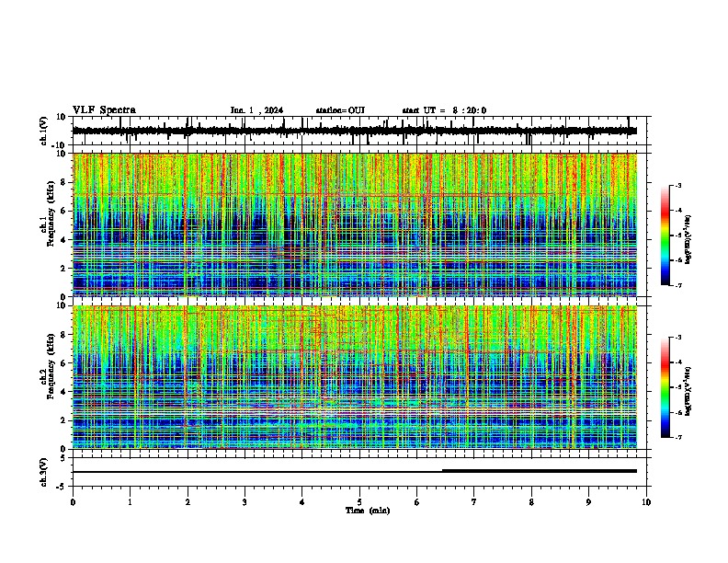Click time-axis tick label "7" below ch.3 panel
This screenshot has width=728, height=563.
pyautogui.click(x=474, y=502)
